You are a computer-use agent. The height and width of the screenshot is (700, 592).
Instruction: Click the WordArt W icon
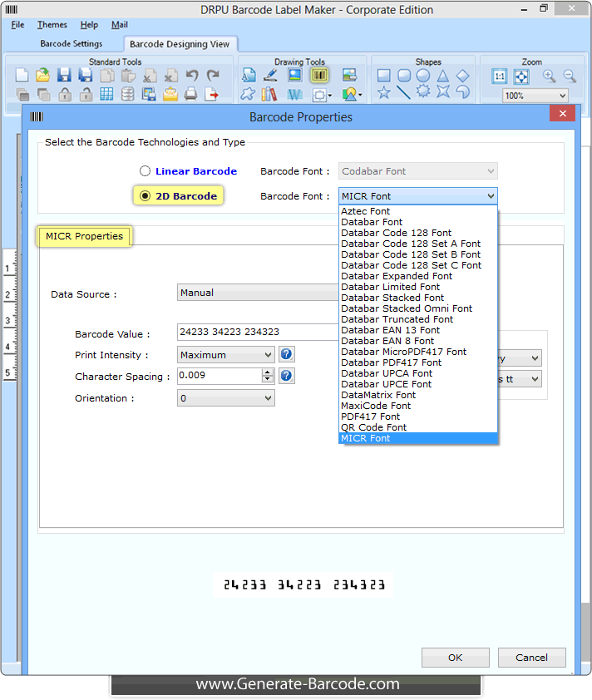(x=294, y=94)
